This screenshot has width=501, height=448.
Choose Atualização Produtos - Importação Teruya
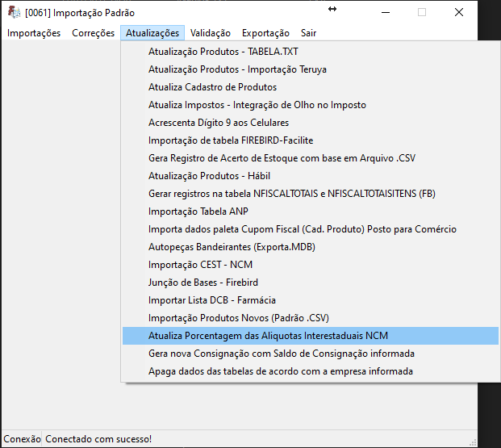pyautogui.click(x=311, y=69)
